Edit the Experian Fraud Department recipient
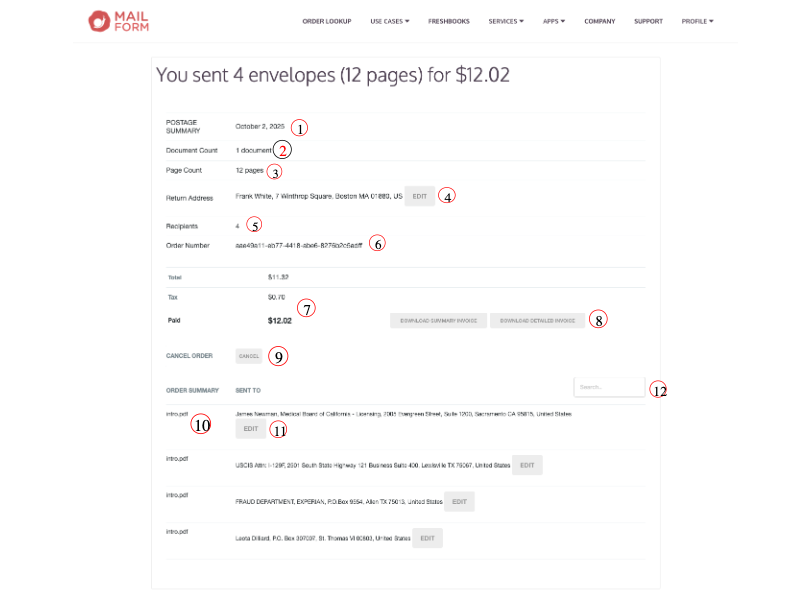811x600 pixels. point(459,502)
